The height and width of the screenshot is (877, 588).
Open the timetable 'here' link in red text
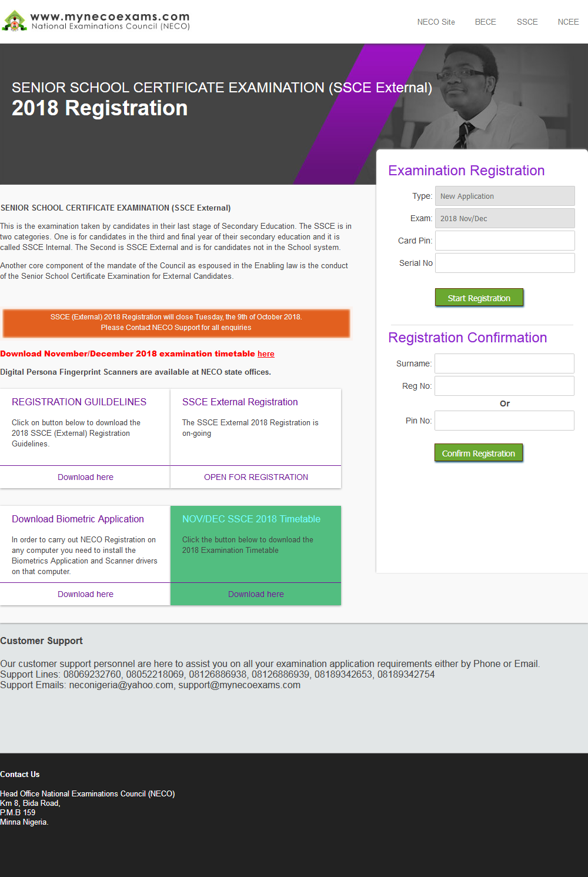pyautogui.click(x=266, y=354)
